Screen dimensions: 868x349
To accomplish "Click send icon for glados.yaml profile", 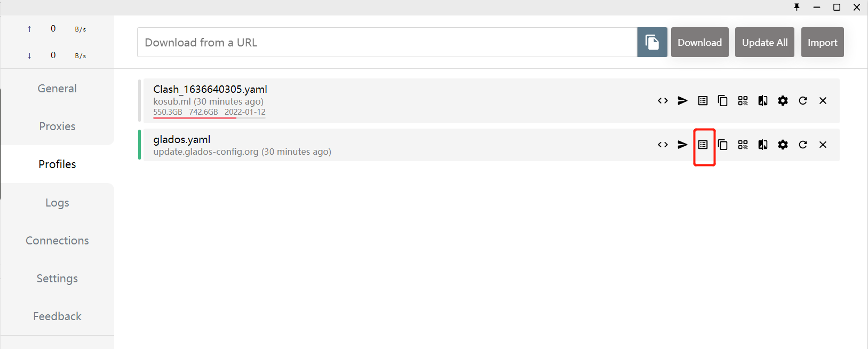I will point(682,145).
